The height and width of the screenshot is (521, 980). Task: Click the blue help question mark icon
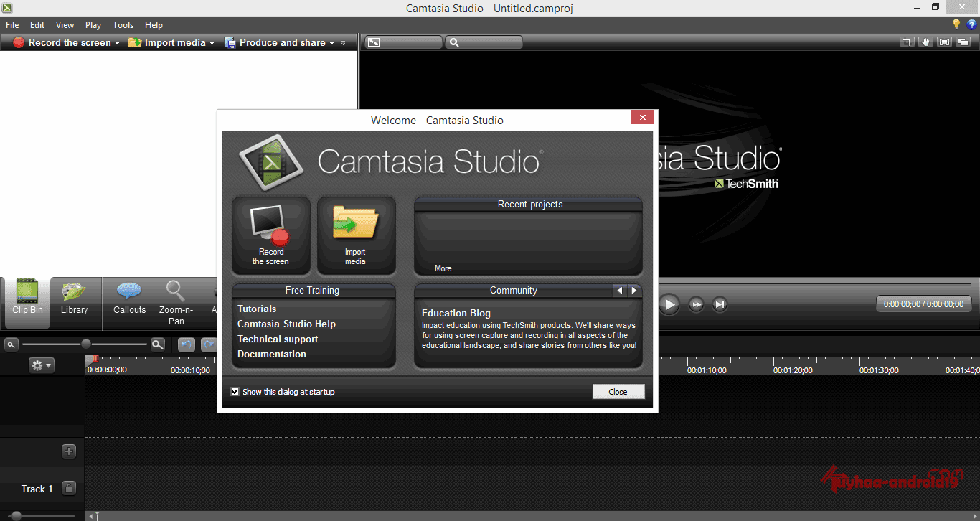coord(971,25)
